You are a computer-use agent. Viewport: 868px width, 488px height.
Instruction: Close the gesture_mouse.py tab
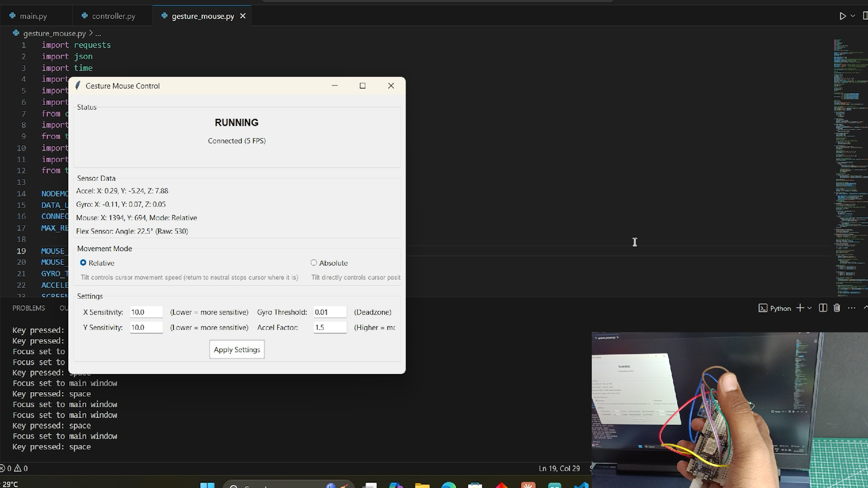pyautogui.click(x=243, y=16)
